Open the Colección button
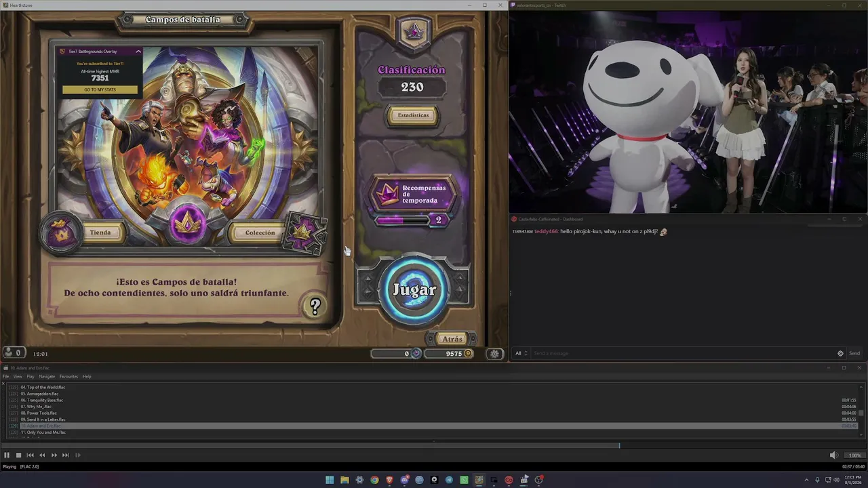 pos(260,232)
